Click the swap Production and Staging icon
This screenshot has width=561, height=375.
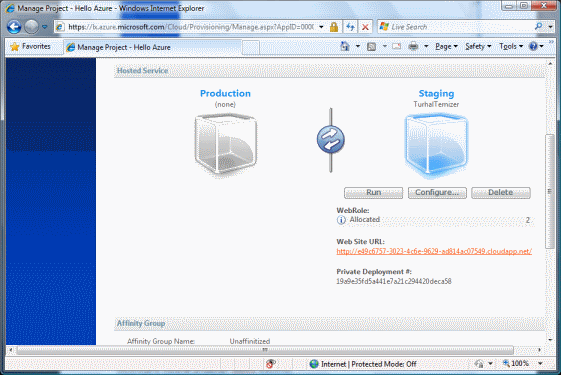coord(331,140)
